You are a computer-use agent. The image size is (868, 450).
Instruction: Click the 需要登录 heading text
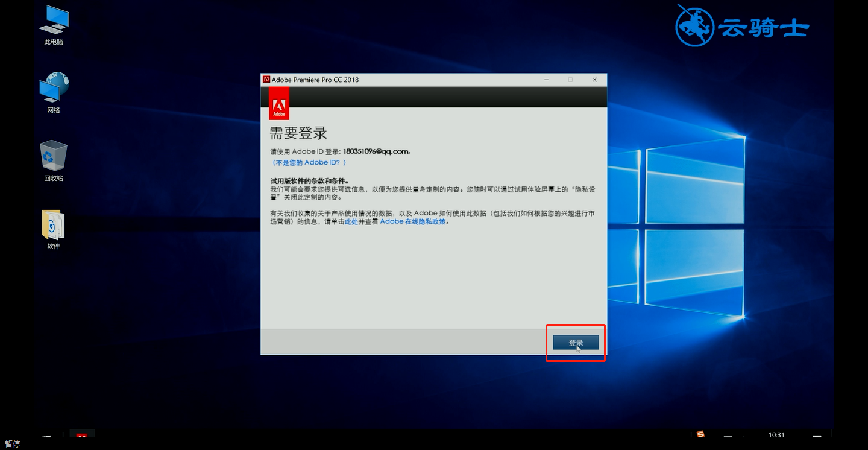298,133
